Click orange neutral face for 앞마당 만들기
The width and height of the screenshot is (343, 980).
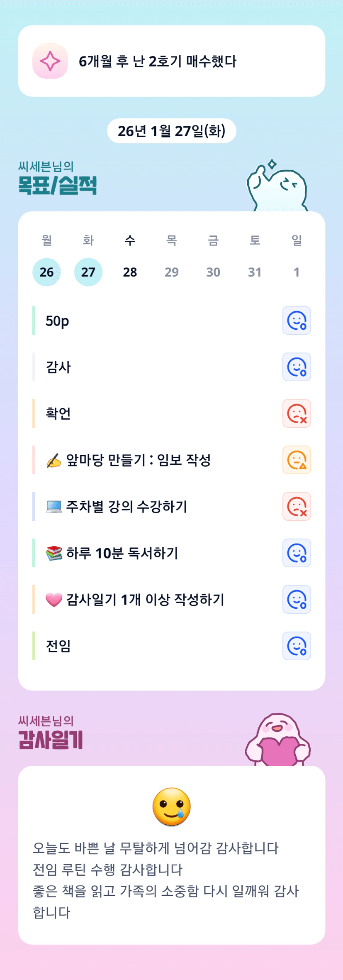pos(297,460)
